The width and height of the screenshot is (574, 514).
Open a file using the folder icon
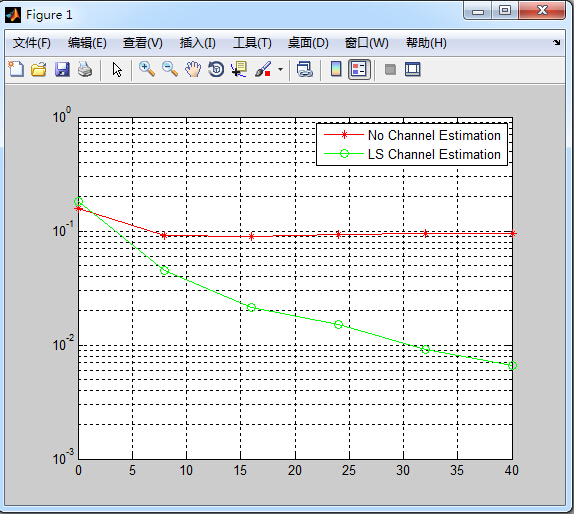pyautogui.click(x=39, y=69)
